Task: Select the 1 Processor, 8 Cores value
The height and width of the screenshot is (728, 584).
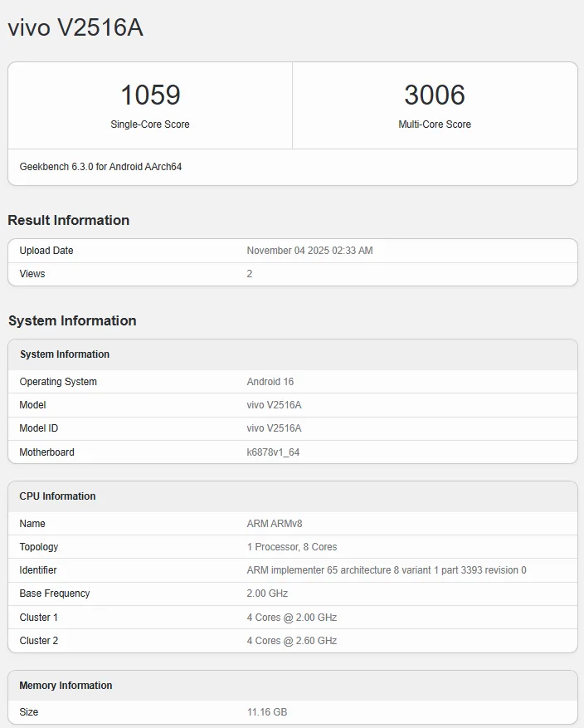Action: 292,547
